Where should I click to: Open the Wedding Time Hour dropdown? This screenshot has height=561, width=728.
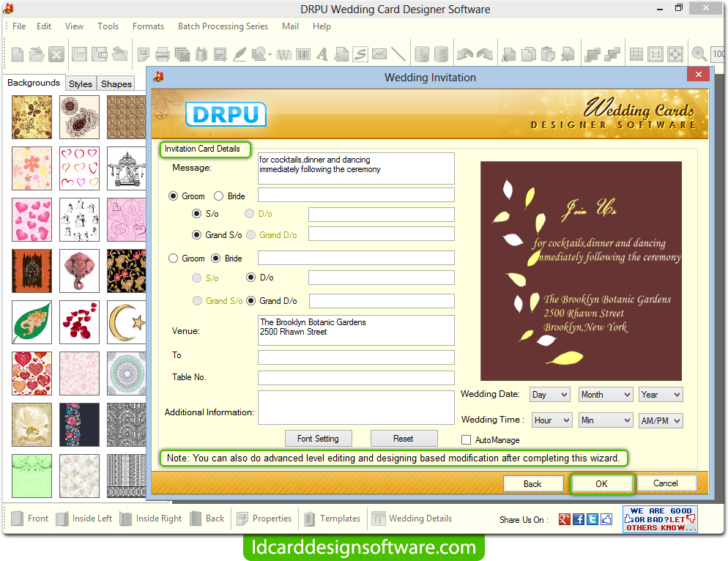point(551,420)
